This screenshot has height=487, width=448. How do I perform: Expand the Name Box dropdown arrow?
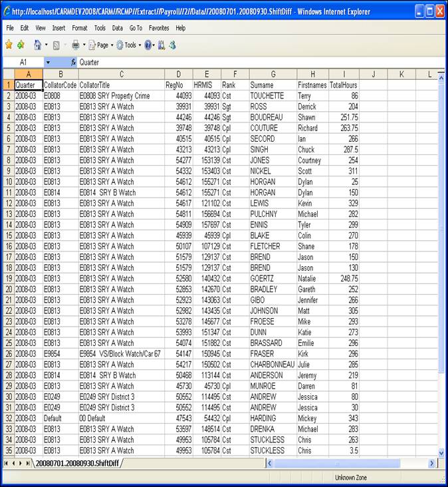tap(47, 62)
